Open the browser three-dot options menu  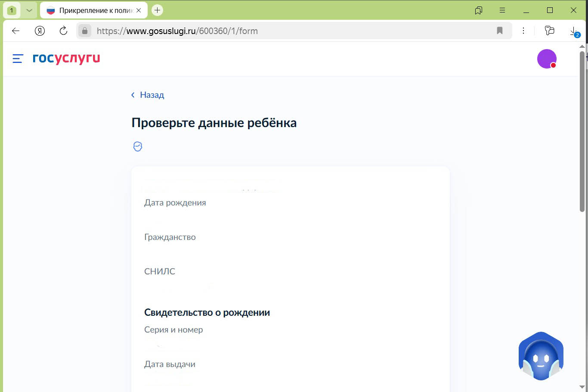(523, 31)
